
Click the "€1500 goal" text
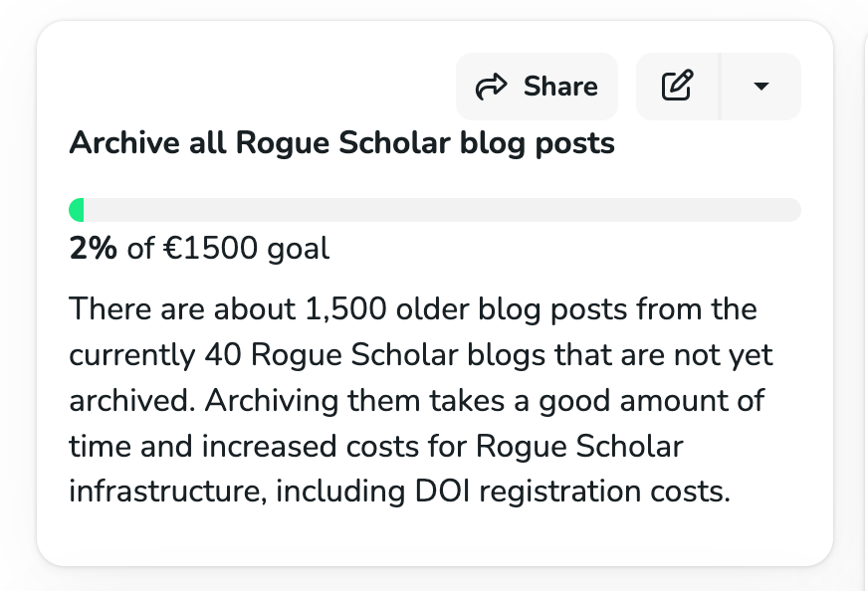click(245, 248)
